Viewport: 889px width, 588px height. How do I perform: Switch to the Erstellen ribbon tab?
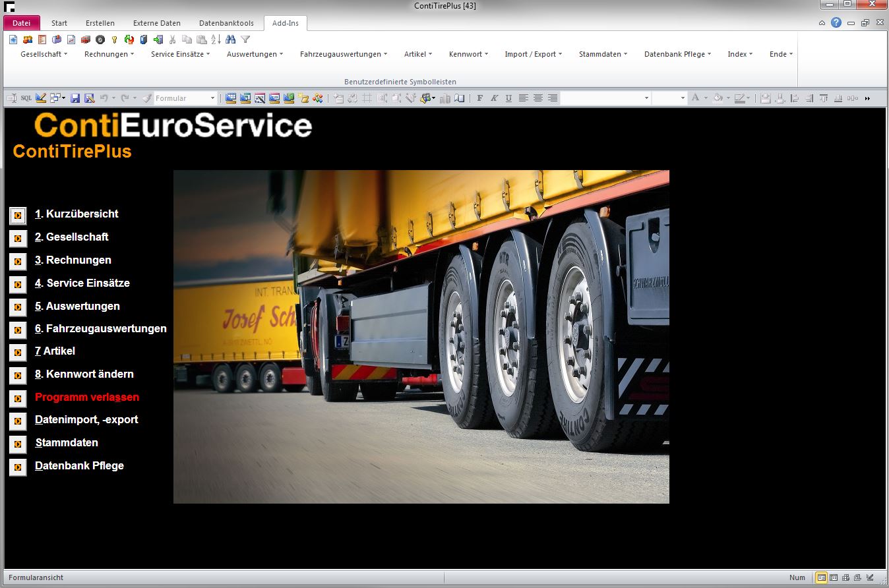100,23
